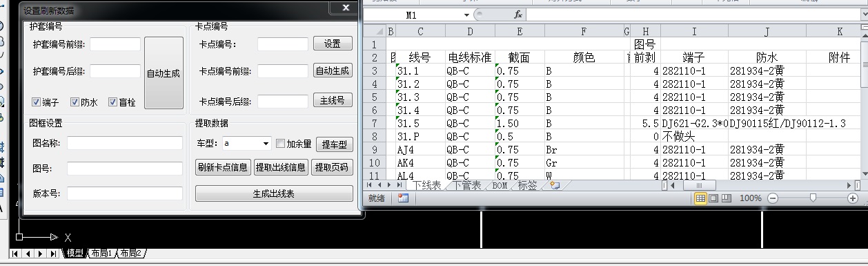The width and height of the screenshot is (868, 266).
Task: Click the insert new worksheet icon
Action: tap(554, 185)
